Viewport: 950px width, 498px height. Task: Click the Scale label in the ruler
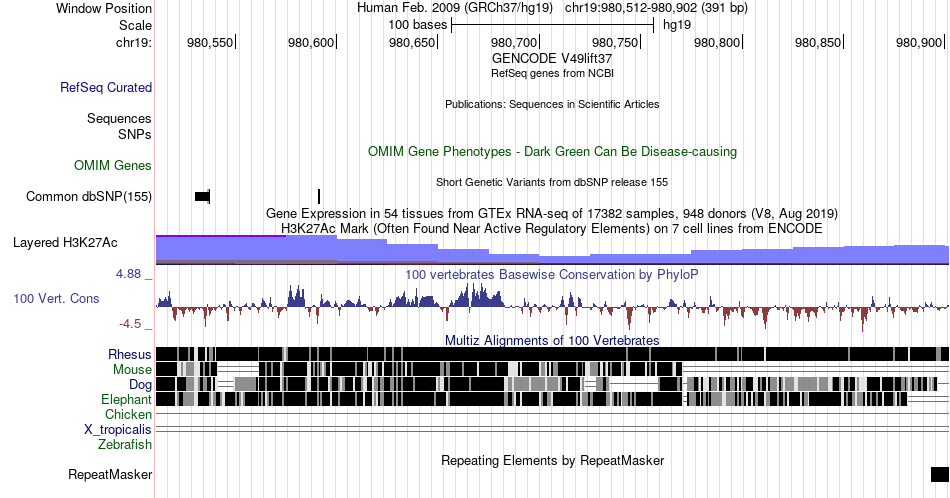(135, 25)
